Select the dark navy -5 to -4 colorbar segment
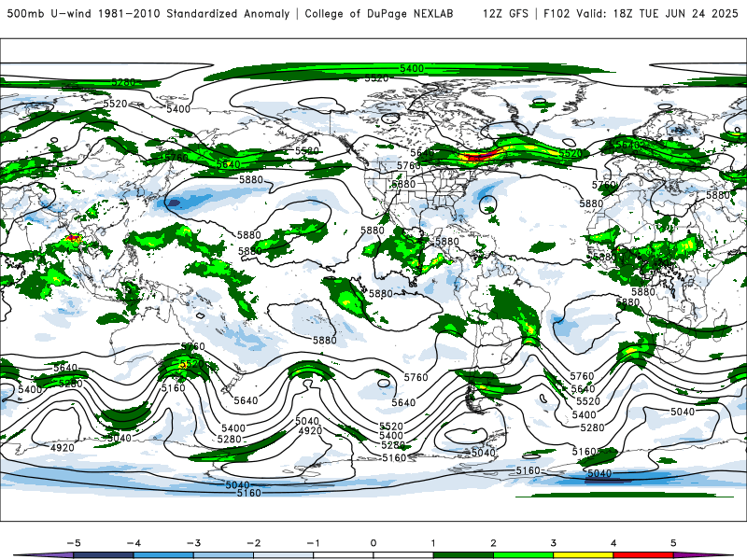Screen dimensions: 747x560 104,555
